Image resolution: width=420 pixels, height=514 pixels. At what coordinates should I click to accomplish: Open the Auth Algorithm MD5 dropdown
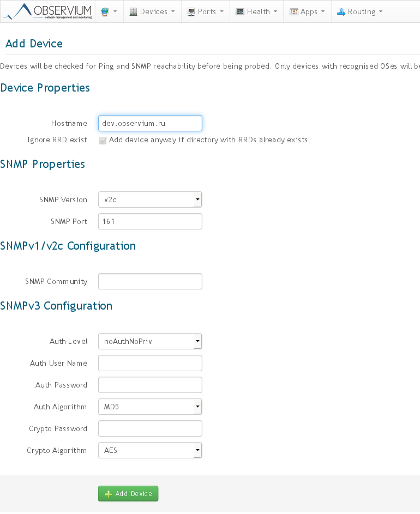(x=150, y=407)
